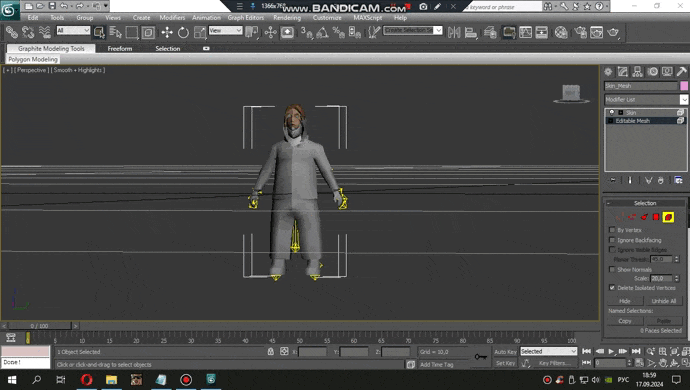Toggle the Percent Snap button

pos(338,32)
